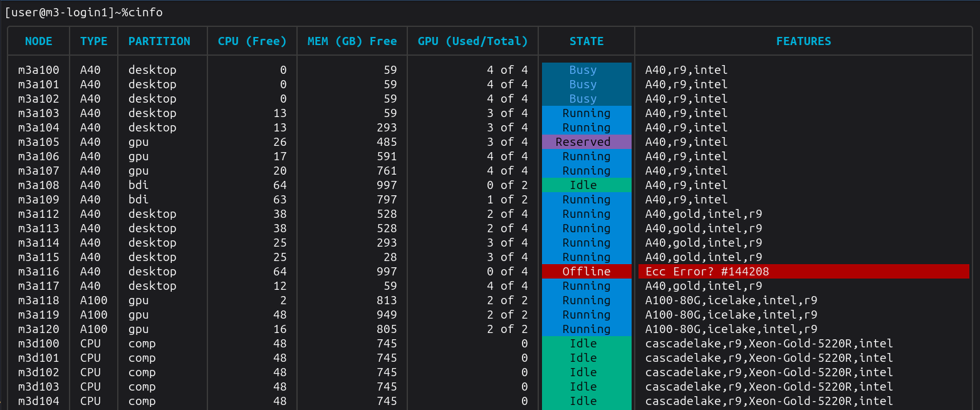Click the 4 of 4 GPU cell for m3a100
Screen dimensions: 980x410
pos(506,69)
